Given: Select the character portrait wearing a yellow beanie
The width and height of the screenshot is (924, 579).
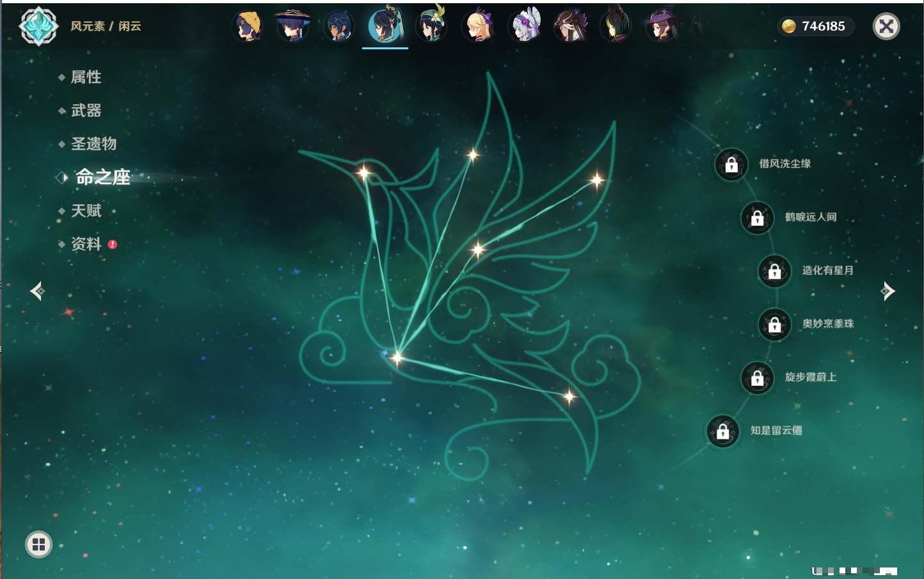Looking at the screenshot, I should (248, 26).
